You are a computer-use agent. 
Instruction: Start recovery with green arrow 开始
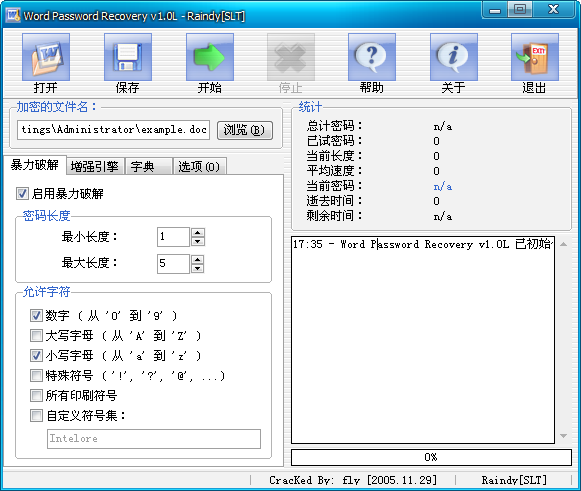(210, 57)
